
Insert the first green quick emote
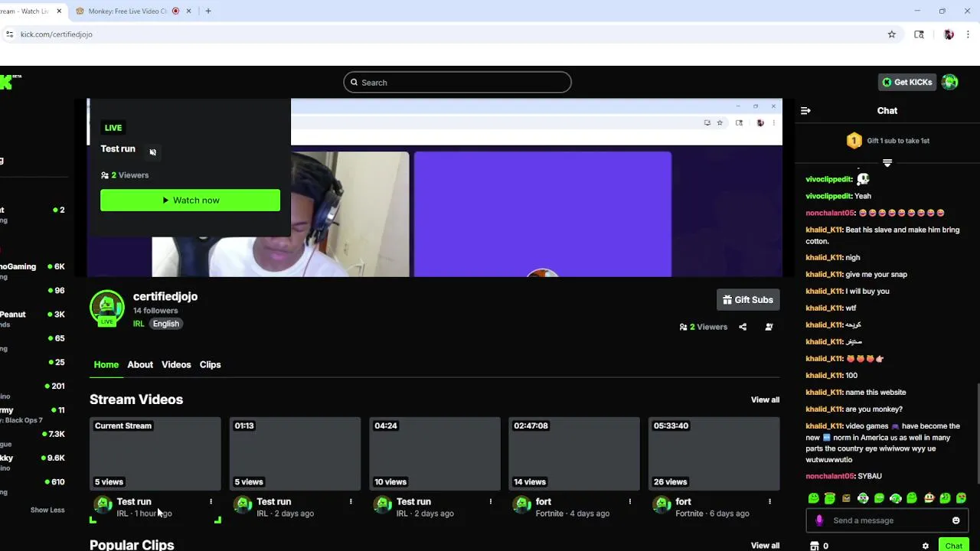click(813, 498)
